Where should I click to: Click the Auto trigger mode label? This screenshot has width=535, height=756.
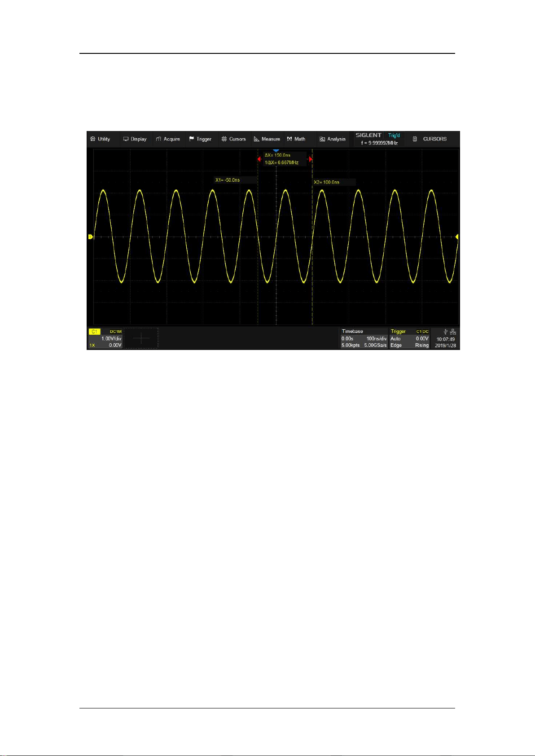[395, 339]
